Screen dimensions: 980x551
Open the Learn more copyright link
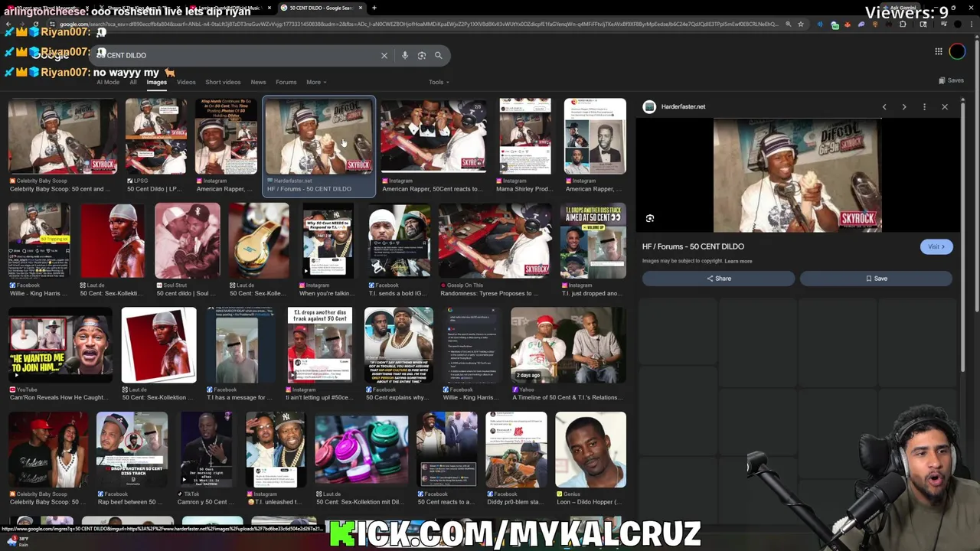738,261
